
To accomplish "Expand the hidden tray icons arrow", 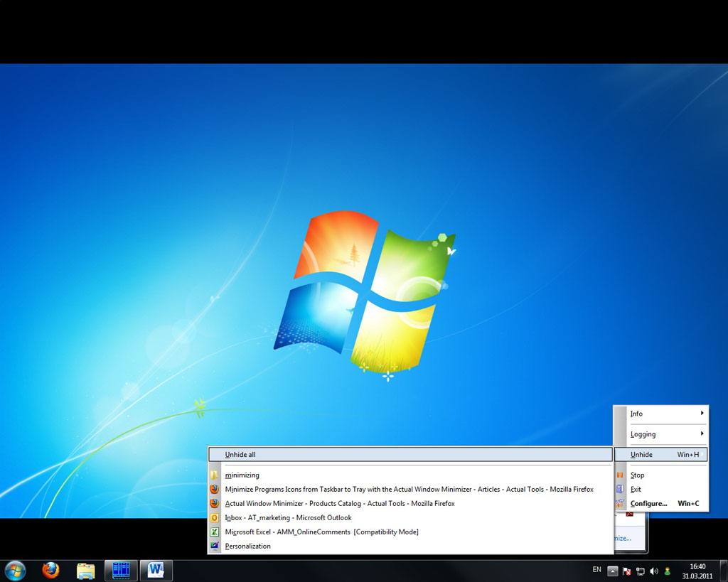I will pos(613,571).
